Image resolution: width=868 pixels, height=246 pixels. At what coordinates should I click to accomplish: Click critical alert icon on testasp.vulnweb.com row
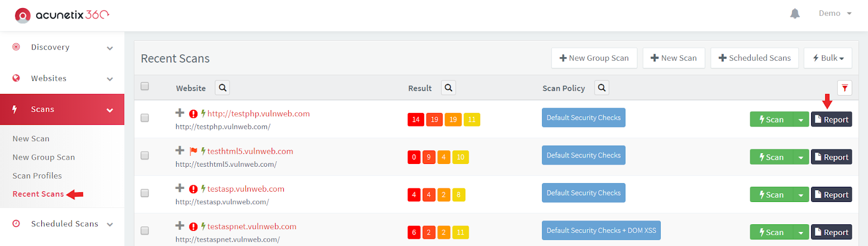coord(193,189)
